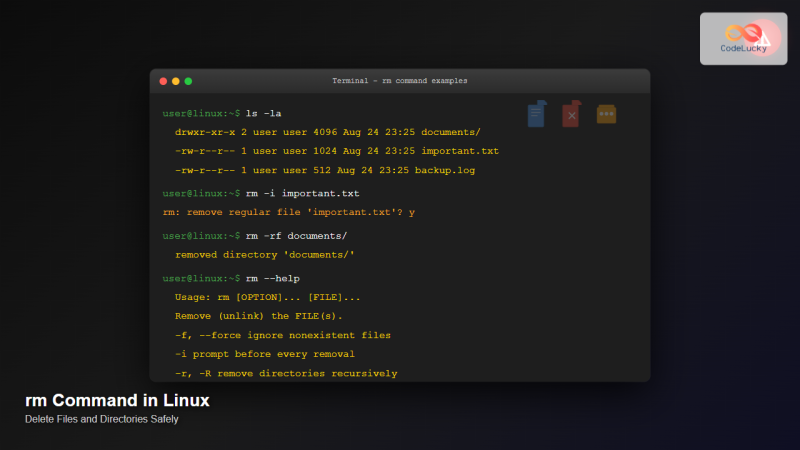Image resolution: width=800 pixels, height=450 pixels.
Task: Click the red file icon with X
Action: 571,115
